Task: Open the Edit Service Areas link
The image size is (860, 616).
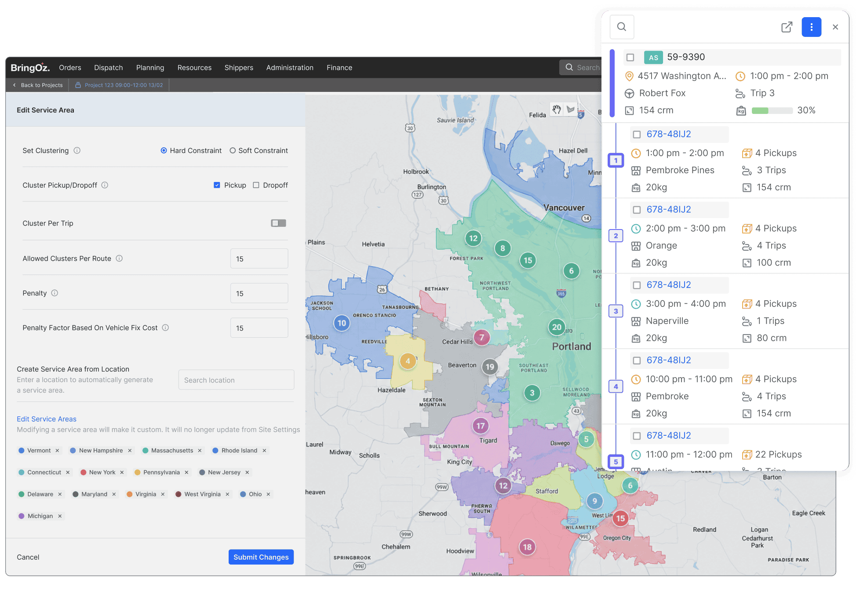Action: click(47, 419)
